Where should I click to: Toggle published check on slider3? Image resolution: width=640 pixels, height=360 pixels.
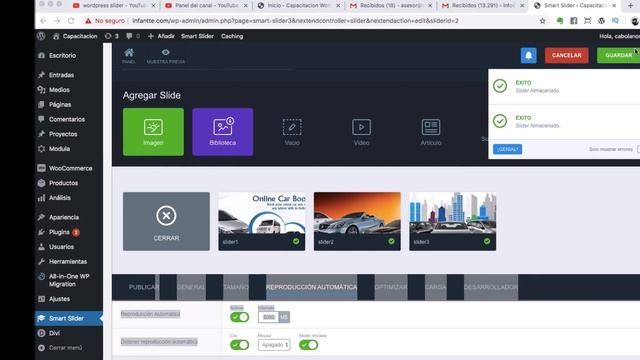click(487, 241)
